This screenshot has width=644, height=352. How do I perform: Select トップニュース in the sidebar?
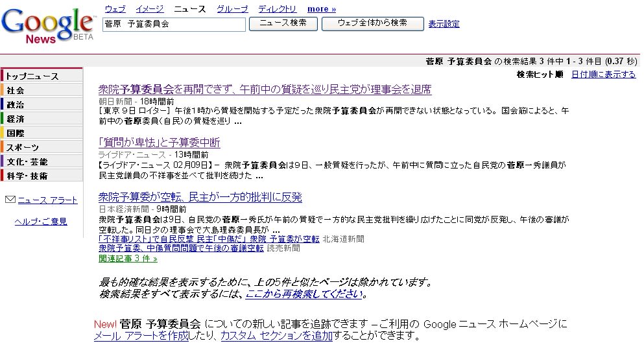[42, 76]
